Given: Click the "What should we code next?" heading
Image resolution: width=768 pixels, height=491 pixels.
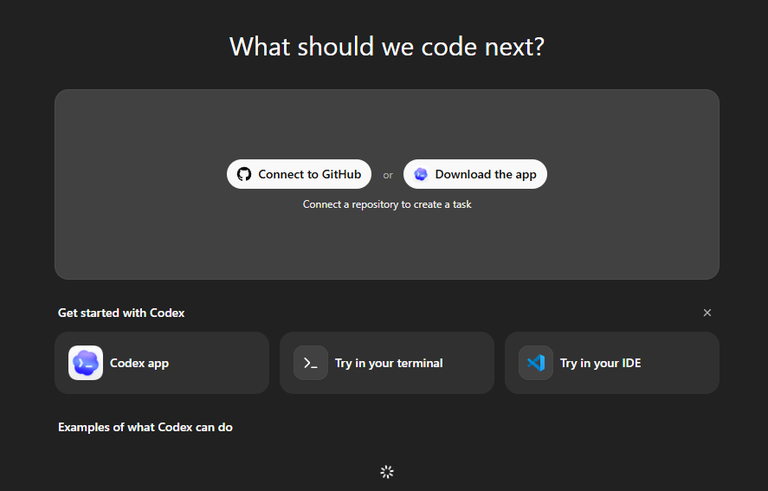Looking at the screenshot, I should (x=387, y=47).
